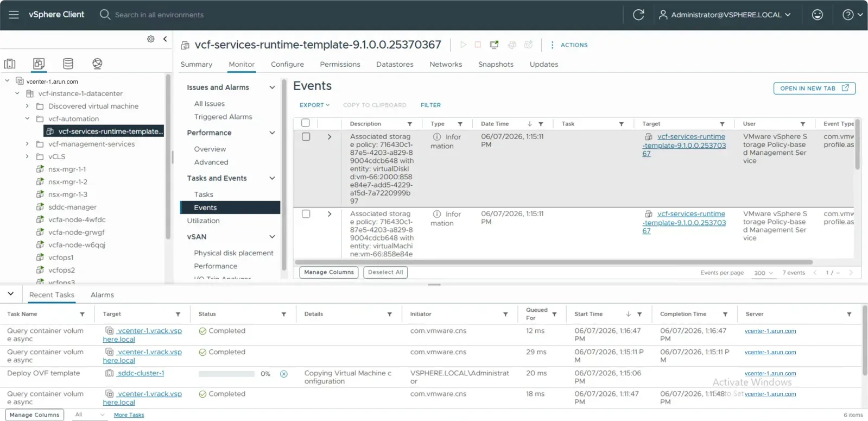Collapse the vcenter-1.arun.com tree node
The image size is (868, 421).
point(7,81)
